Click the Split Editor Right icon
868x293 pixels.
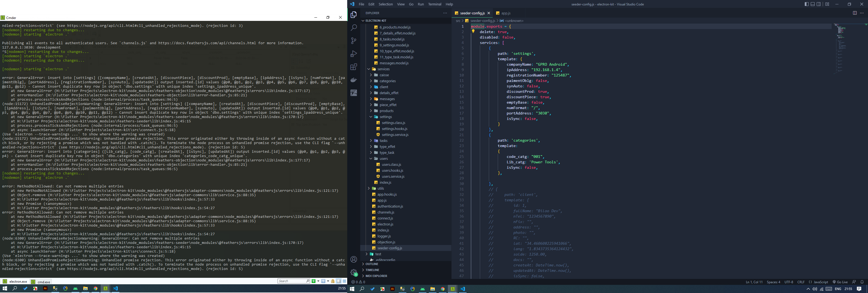(854, 13)
